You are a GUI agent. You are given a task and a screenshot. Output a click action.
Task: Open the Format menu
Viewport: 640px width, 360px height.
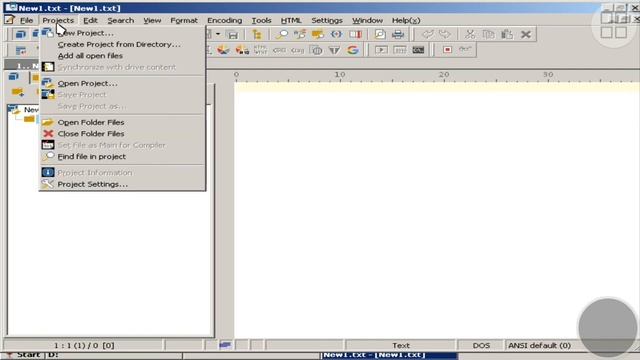(x=184, y=20)
